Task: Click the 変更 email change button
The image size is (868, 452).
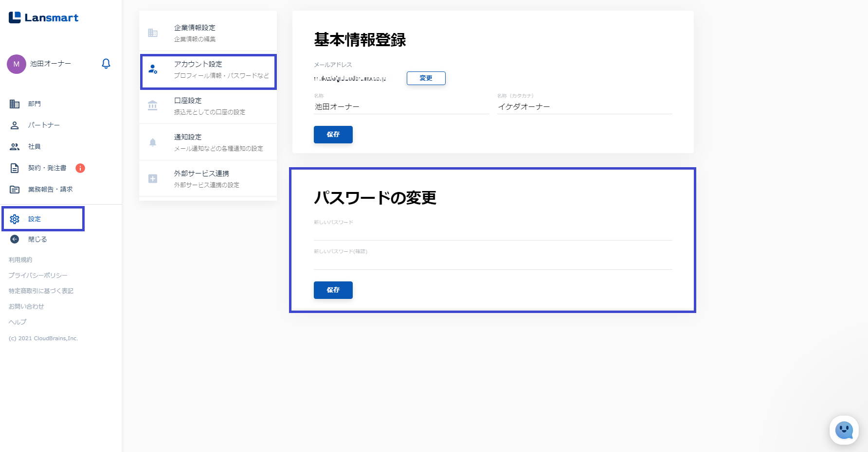Action: (x=426, y=78)
